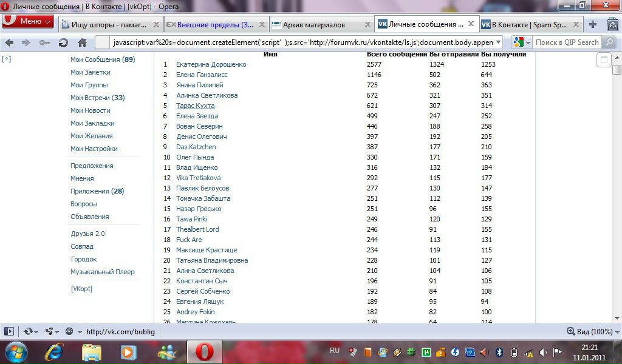Go to Home page via house icon
This screenshot has width=622, height=364.
[83, 42]
